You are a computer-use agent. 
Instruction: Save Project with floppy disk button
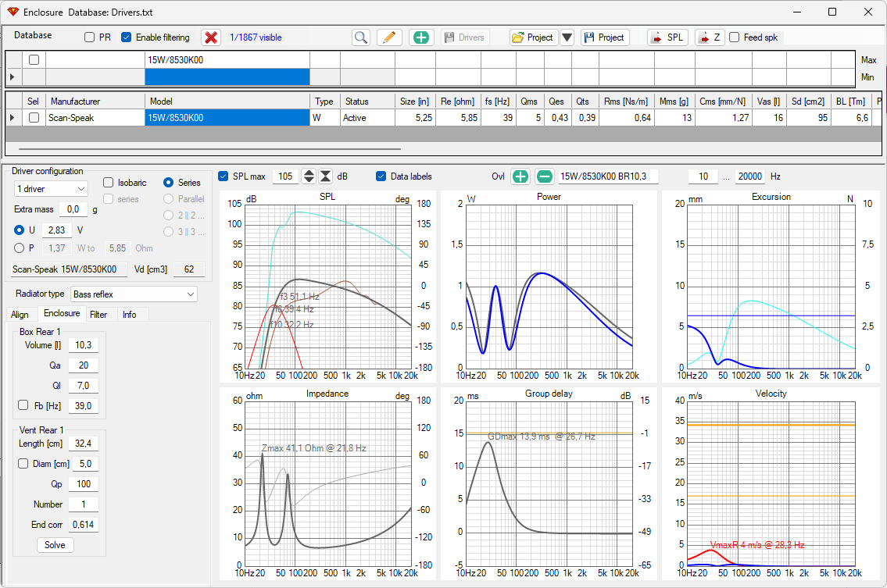click(605, 37)
